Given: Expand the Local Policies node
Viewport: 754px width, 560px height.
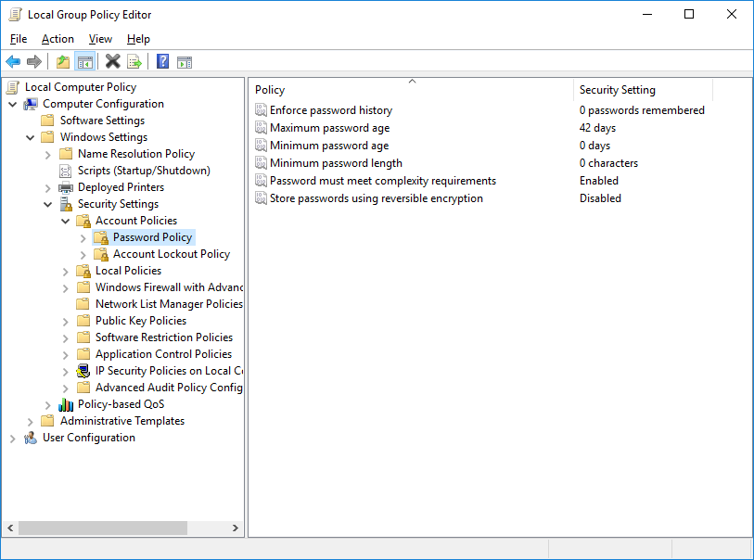Looking at the screenshot, I should coord(65,270).
